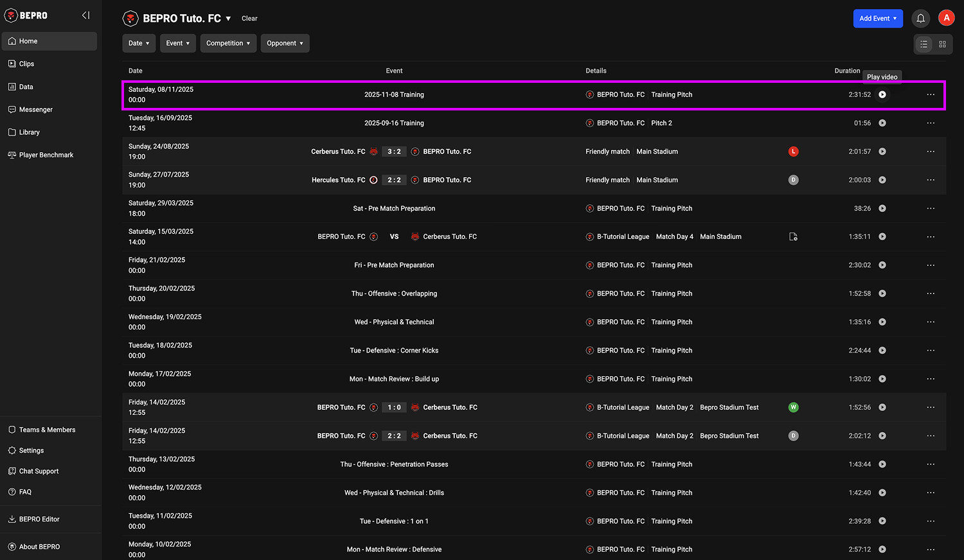This screenshot has width=964, height=560.
Task: Open more options for Tue - Defensive : 1 on 1
Action: pos(931,521)
